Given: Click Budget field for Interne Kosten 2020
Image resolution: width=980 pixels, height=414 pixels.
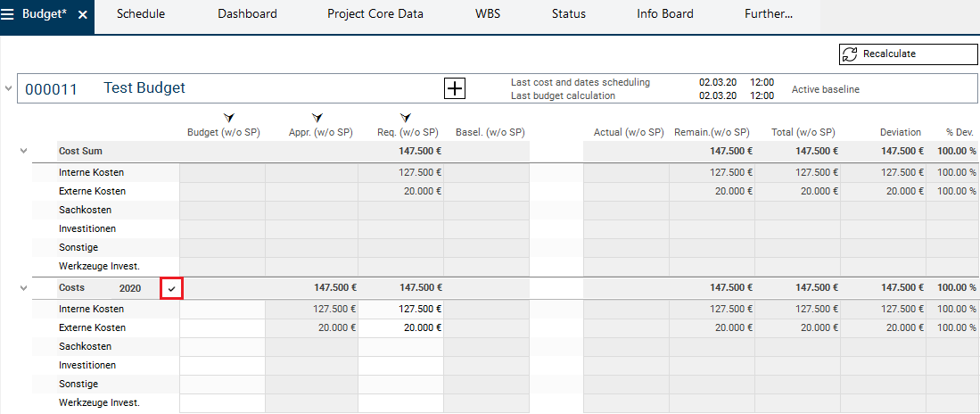Looking at the screenshot, I should (x=222, y=309).
